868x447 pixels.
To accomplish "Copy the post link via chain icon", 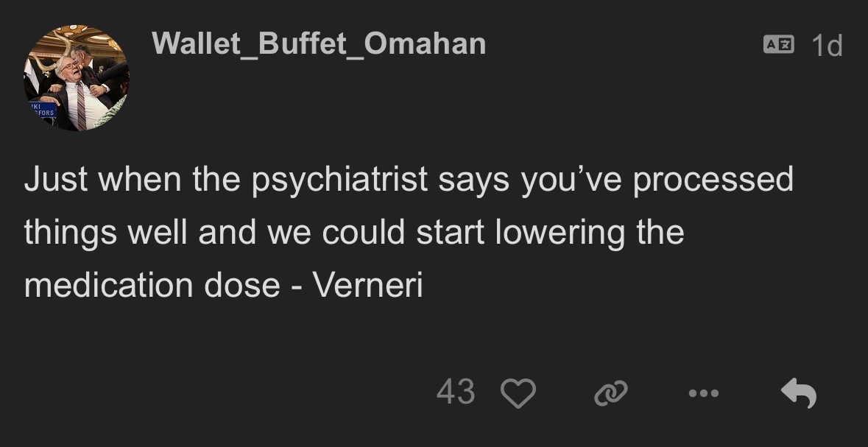I will 611,393.
